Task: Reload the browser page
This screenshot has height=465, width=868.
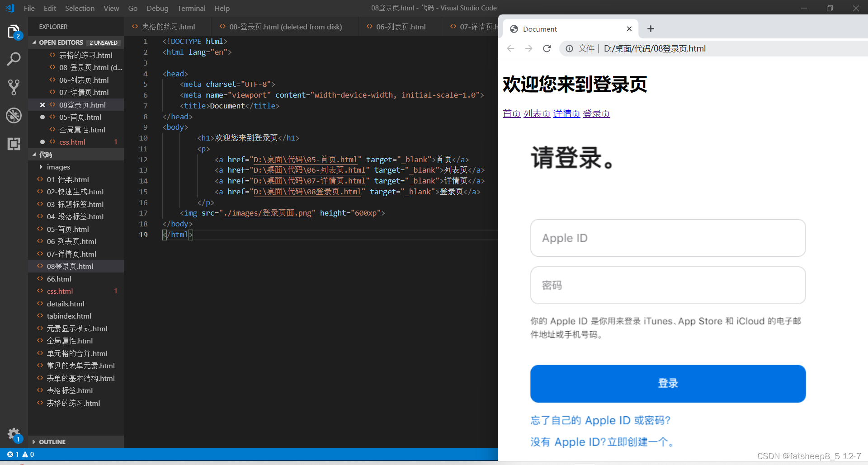Action: pyautogui.click(x=547, y=48)
